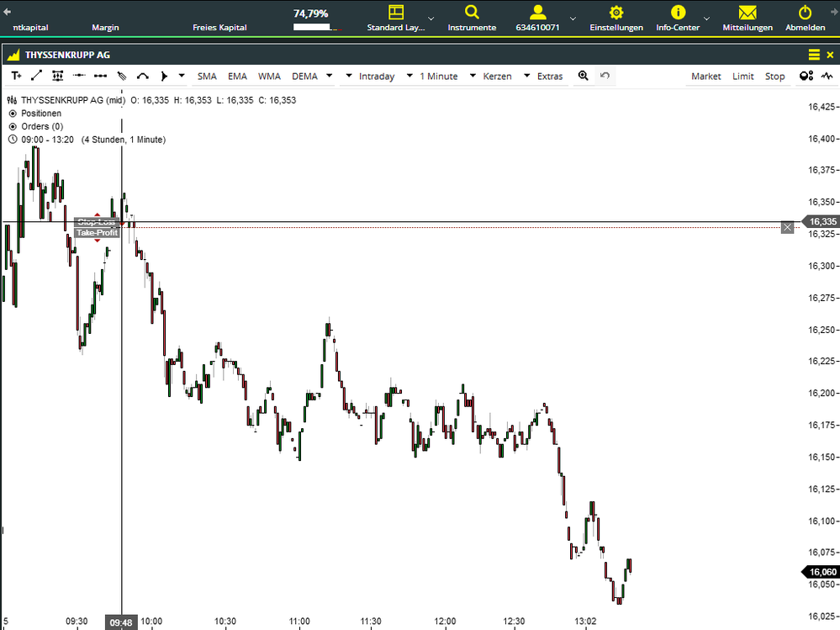Close the order line with the X marker
This screenshot has width=840, height=630.
[787, 226]
